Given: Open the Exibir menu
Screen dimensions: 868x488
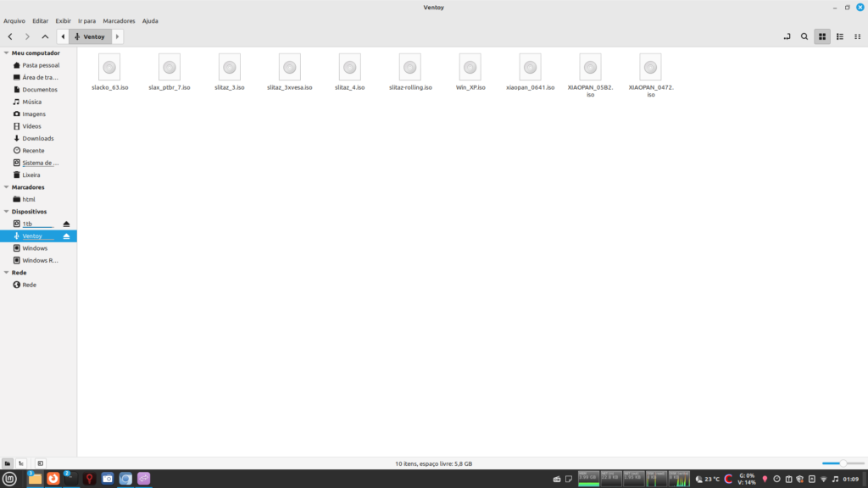Looking at the screenshot, I should 64,20.
